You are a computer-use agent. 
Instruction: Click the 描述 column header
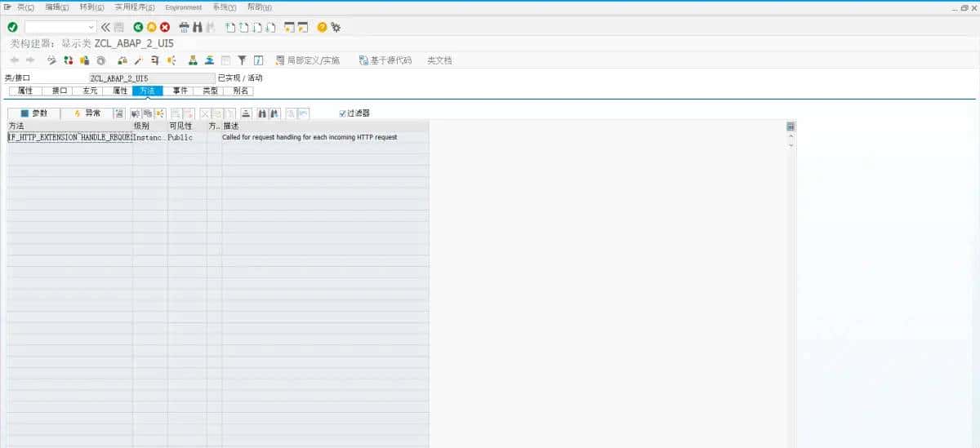(325, 126)
